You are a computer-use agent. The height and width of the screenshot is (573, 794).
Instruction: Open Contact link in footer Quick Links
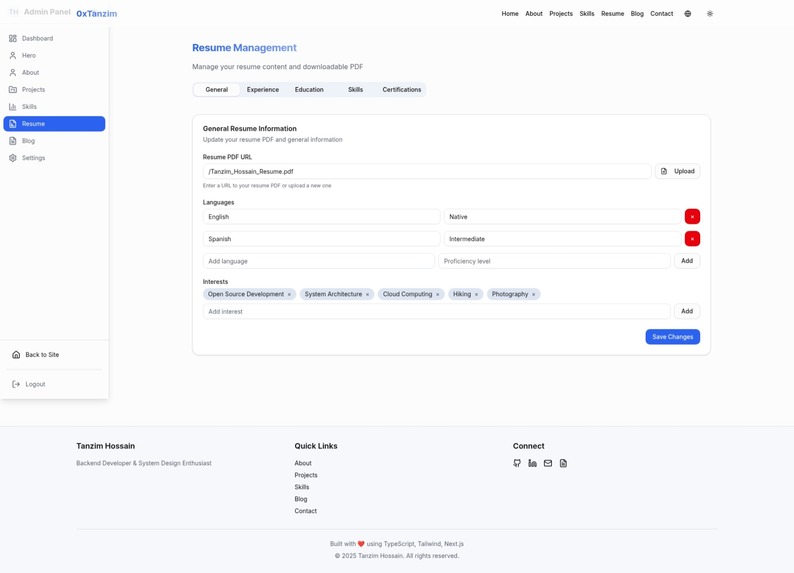pyautogui.click(x=305, y=511)
